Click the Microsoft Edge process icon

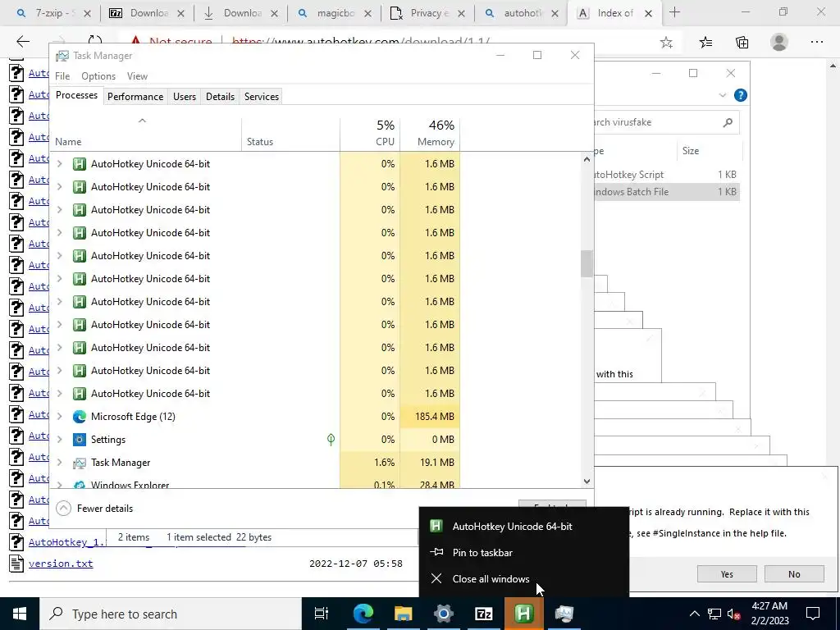(x=80, y=416)
